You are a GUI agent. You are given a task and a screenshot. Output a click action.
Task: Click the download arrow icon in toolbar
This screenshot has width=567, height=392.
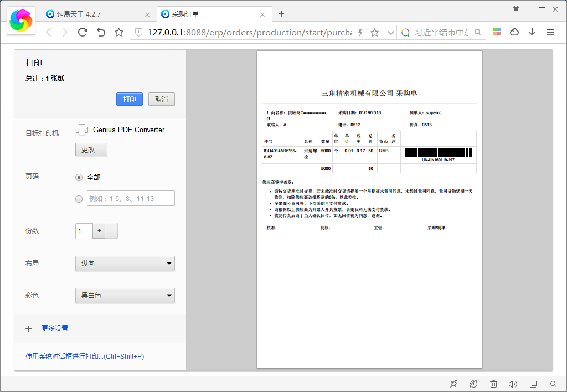pyautogui.click(x=532, y=32)
